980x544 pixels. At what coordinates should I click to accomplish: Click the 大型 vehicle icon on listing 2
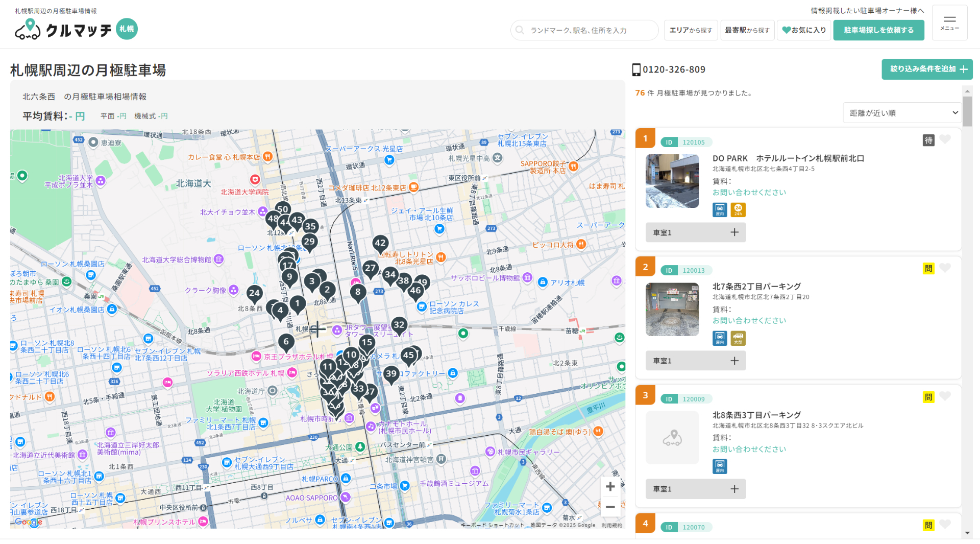(x=738, y=338)
